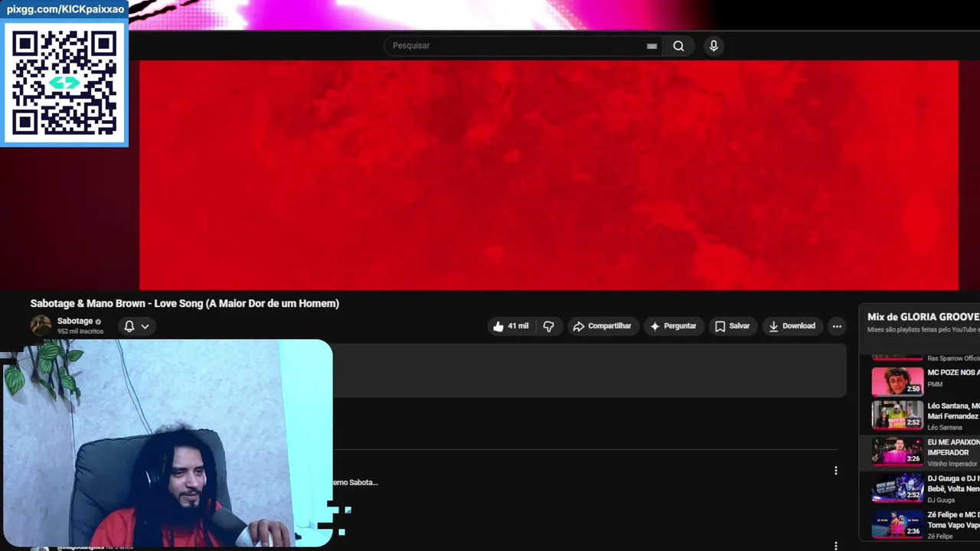Open the MC POZE playlist video thumbnail
Image resolution: width=980 pixels, height=551 pixels.
click(897, 380)
